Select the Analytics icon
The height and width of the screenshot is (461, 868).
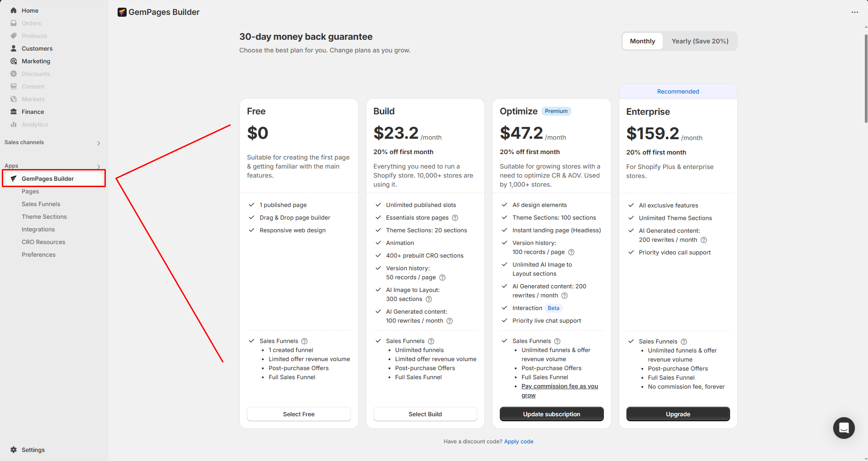pyautogui.click(x=14, y=124)
